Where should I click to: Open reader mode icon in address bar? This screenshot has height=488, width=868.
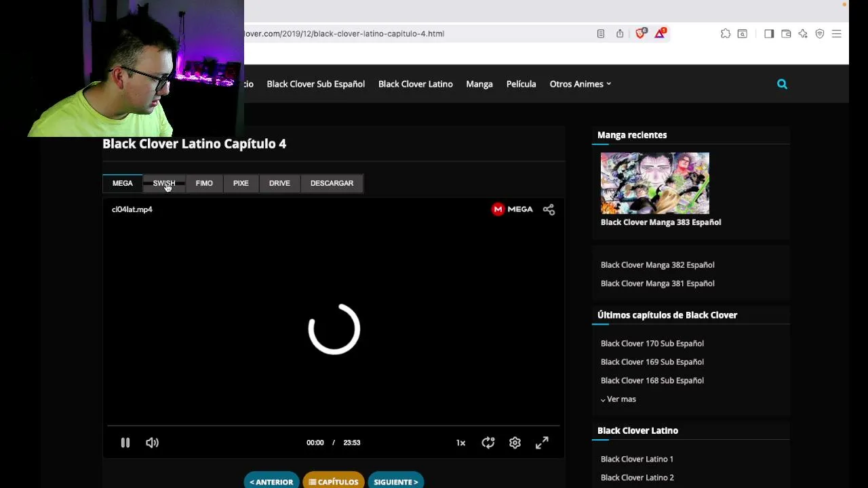tap(601, 33)
